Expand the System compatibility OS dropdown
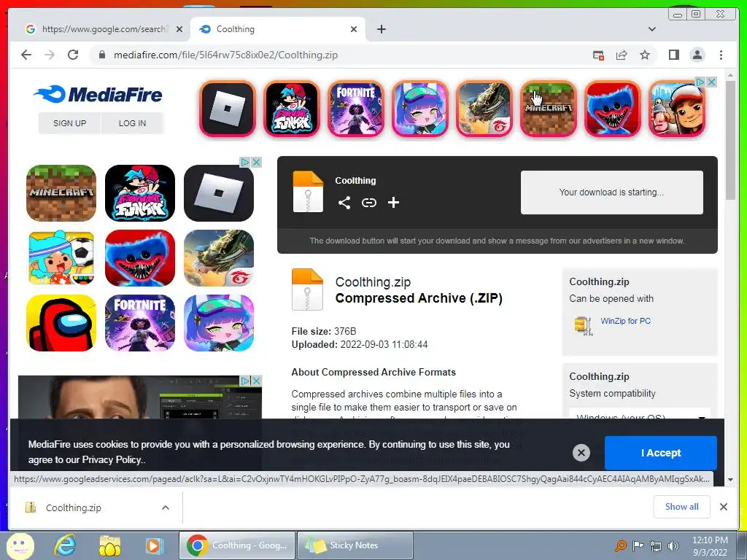 tap(639, 415)
